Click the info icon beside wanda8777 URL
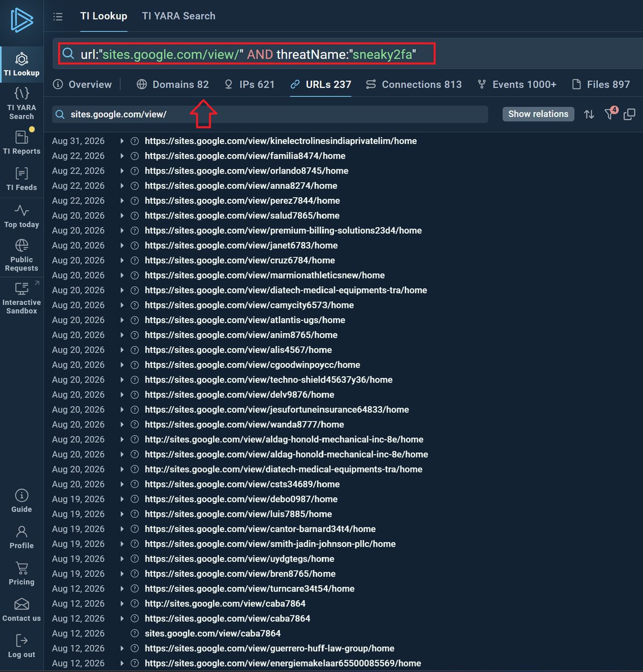Image resolution: width=643 pixels, height=672 pixels. (x=134, y=425)
